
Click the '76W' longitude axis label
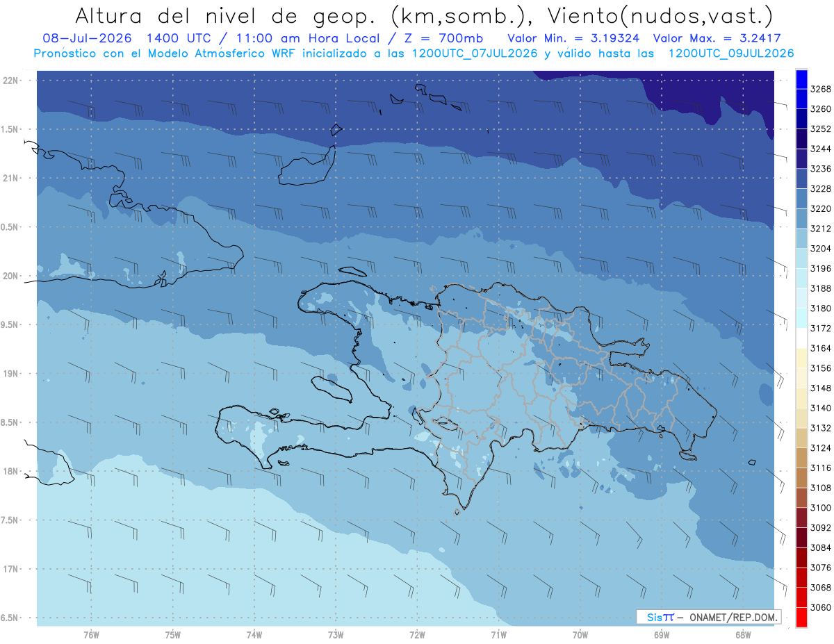point(91,635)
